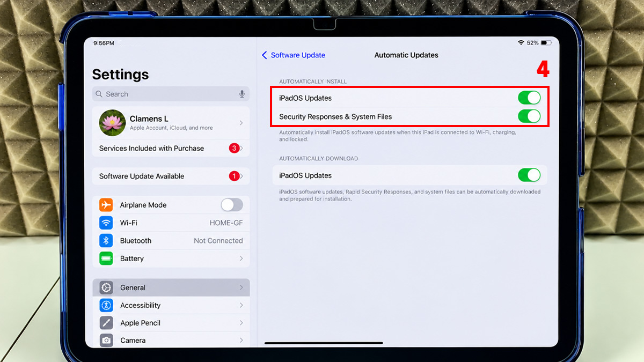
Task: Tap red badge 1 on Software Update
Action: 234,176
